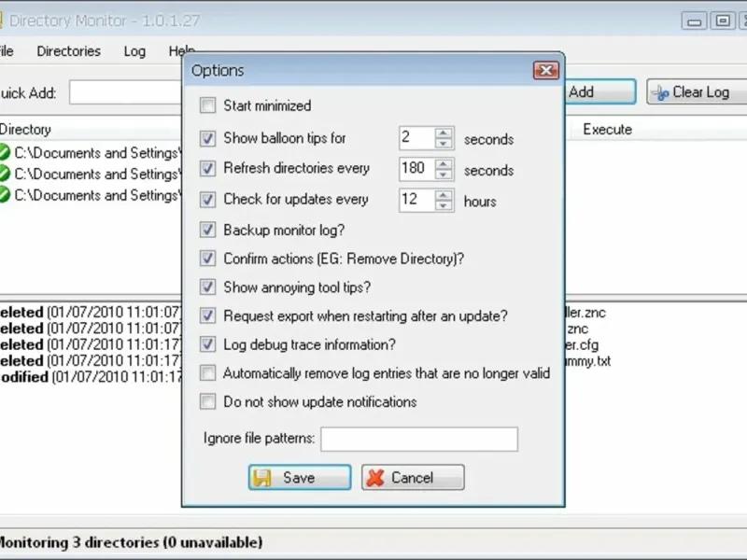
Task: Click the red X icon on Cancel button
Action: click(375, 478)
